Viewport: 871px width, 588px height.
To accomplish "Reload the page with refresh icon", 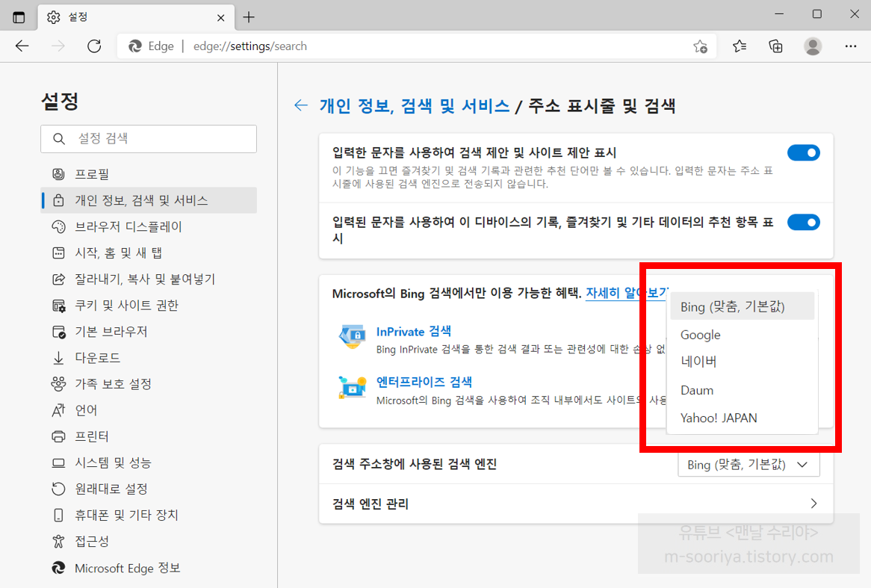I will click(94, 46).
